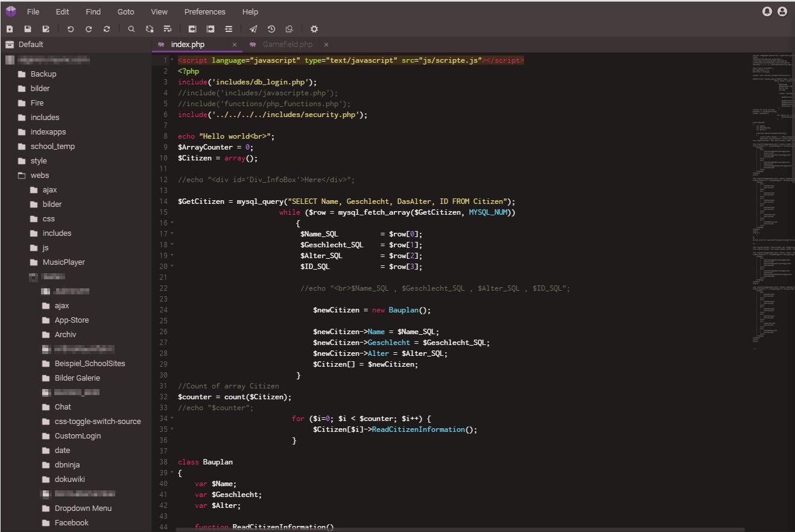Save the current file
Image resolution: width=795 pixels, height=532 pixels.
point(28,28)
